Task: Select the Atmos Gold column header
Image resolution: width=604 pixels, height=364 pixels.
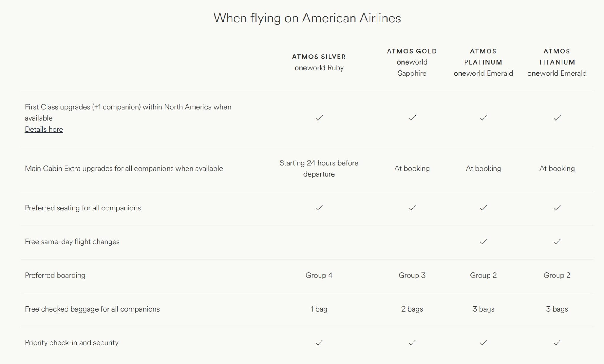Action: click(412, 62)
